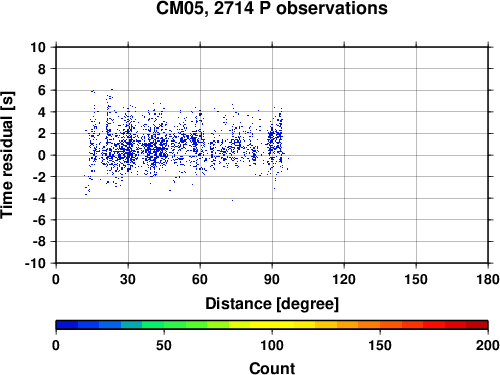Click the y-axis tick label 6
The width and height of the screenshot is (500, 375).
(42, 90)
